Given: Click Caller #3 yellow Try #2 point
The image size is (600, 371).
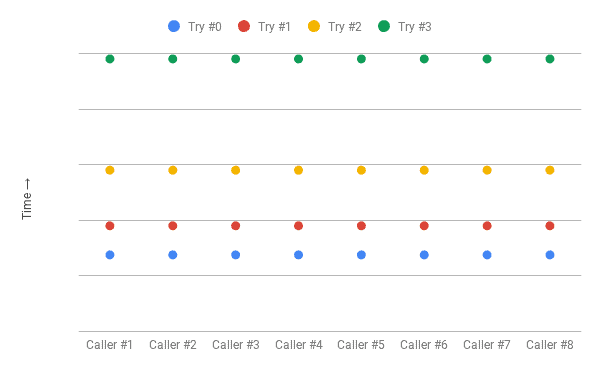Looking at the screenshot, I should (236, 170).
